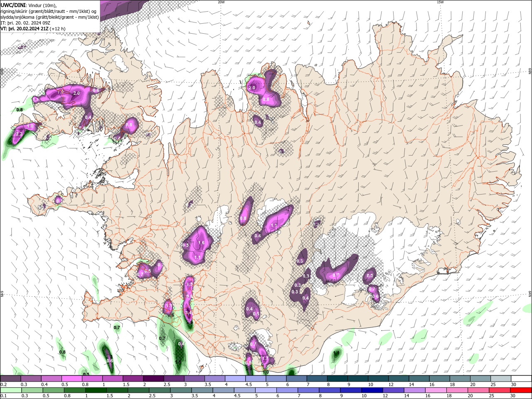
Task: Pick the bright pink purple-scale swatch labeled 0.5
Action: 73,379
